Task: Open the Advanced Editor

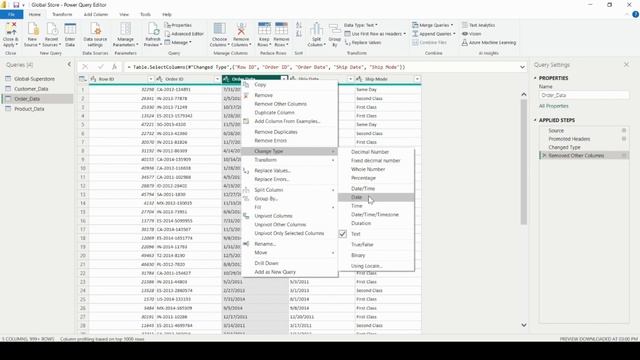Action: click(x=184, y=34)
